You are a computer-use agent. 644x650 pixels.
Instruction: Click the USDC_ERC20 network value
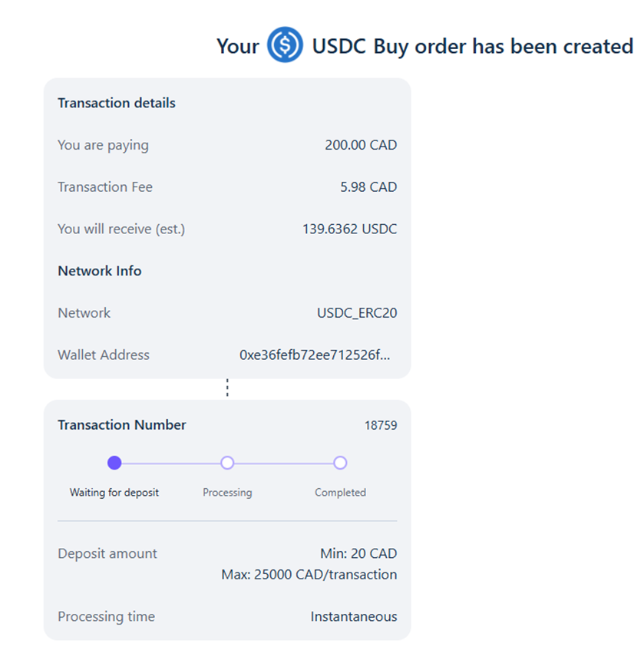[357, 313]
